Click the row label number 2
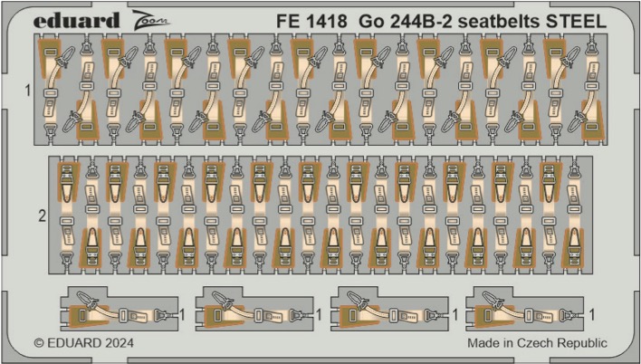This screenshot has height=364, width=641. (x=42, y=216)
